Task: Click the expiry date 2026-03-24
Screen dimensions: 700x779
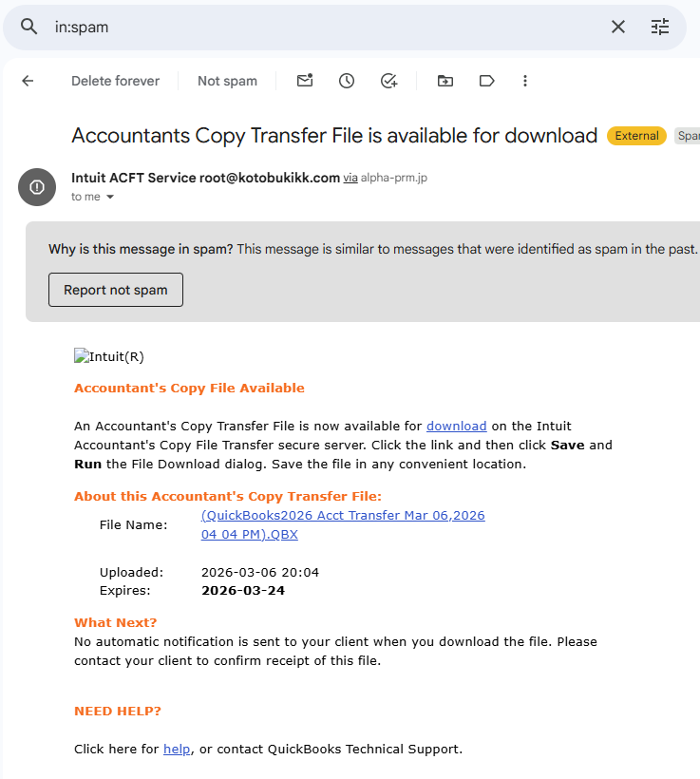Action: [243, 590]
